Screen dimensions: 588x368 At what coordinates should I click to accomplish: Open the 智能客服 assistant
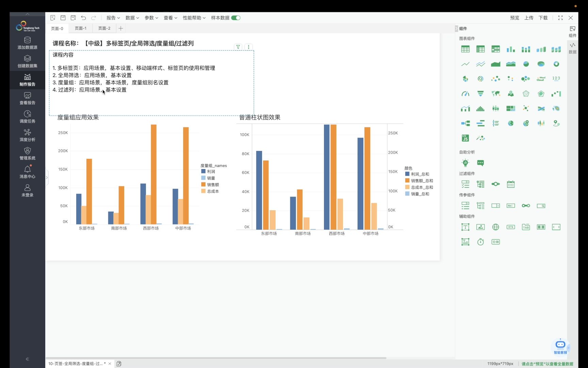click(x=560, y=347)
